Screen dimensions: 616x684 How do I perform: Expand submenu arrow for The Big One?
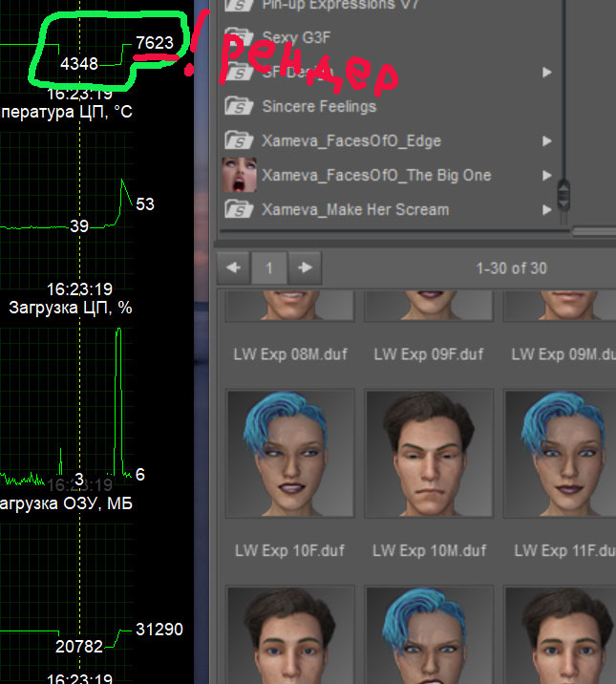546,176
